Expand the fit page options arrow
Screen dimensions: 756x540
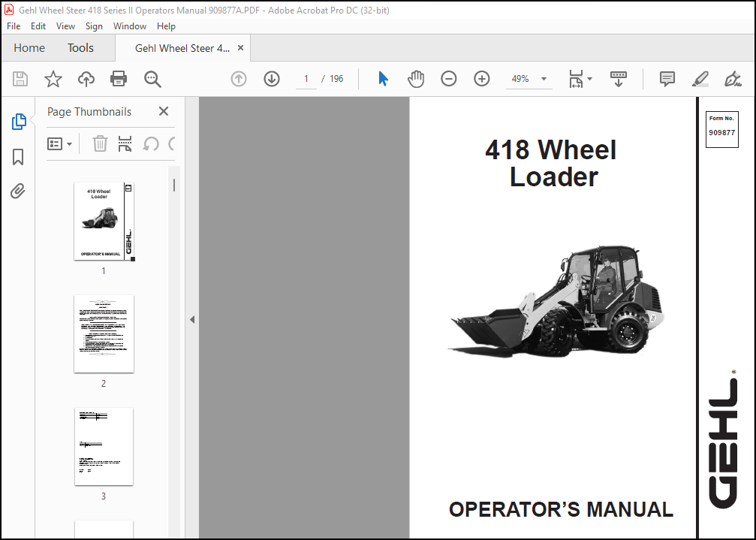(589, 79)
